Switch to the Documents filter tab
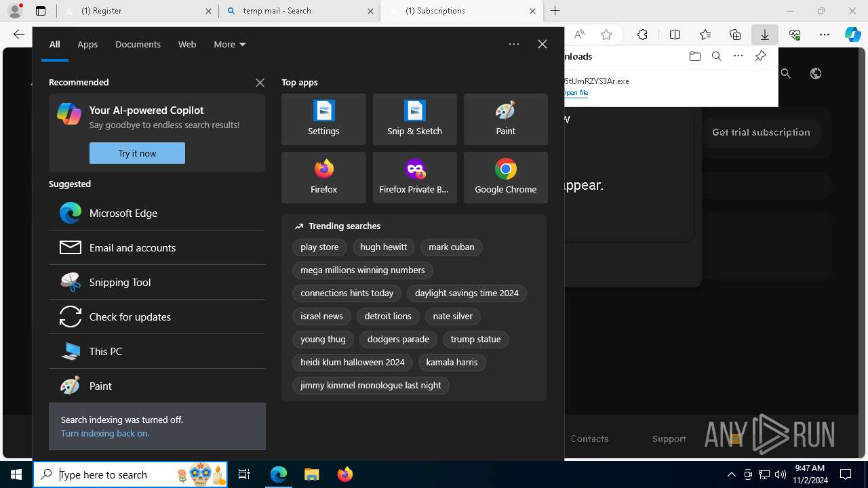The width and height of the screenshot is (868, 488). (138, 44)
